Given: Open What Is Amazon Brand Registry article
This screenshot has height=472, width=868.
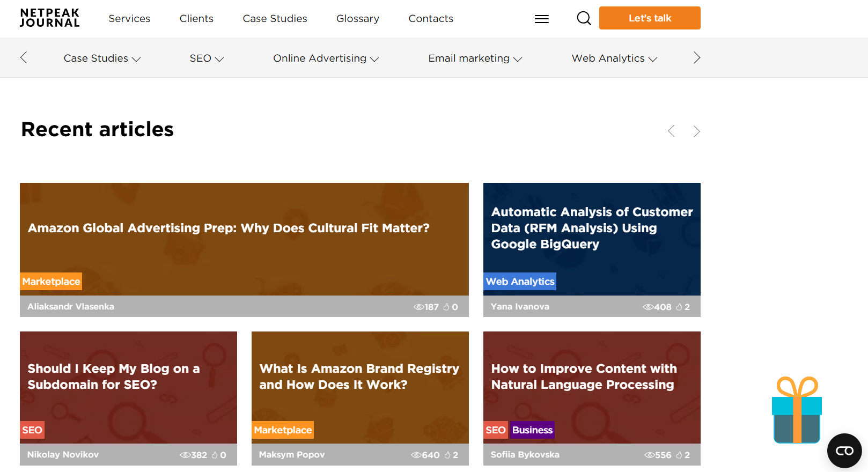Looking at the screenshot, I should point(359,377).
